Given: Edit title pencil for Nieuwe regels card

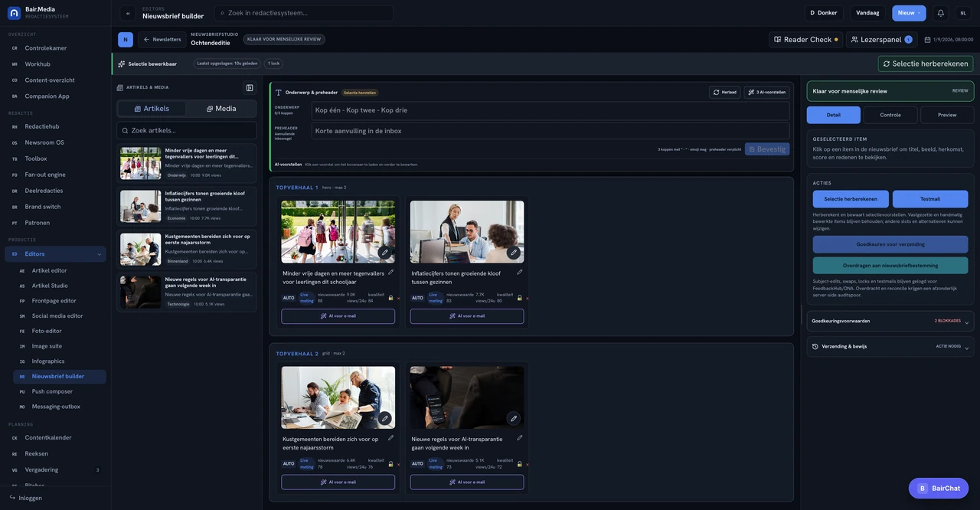Looking at the screenshot, I should pyautogui.click(x=520, y=438).
